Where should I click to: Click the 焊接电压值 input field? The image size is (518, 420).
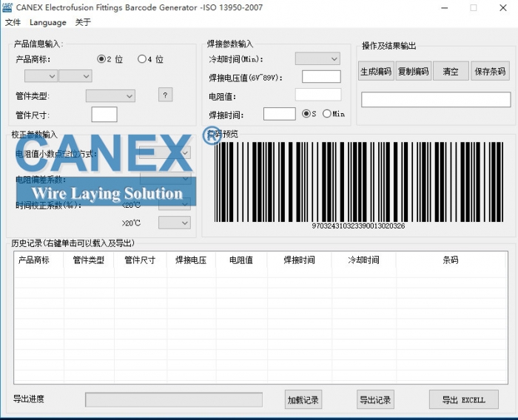321,77
